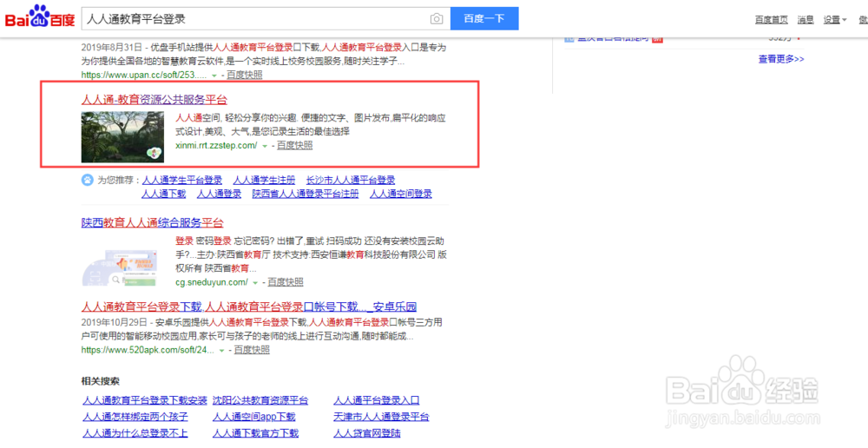Open 520apk.com/soft URL link
Viewport: 868px width, 448px height.
pyautogui.click(x=148, y=350)
